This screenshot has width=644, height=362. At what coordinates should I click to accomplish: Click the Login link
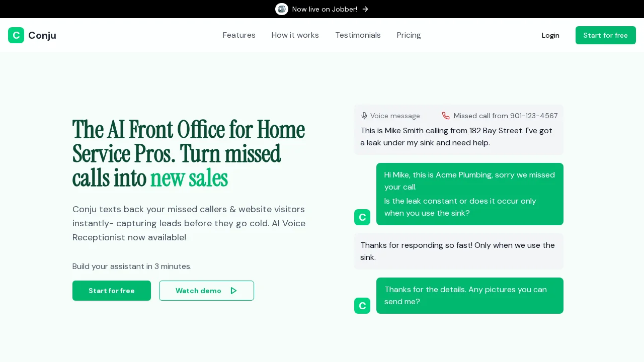point(550,35)
